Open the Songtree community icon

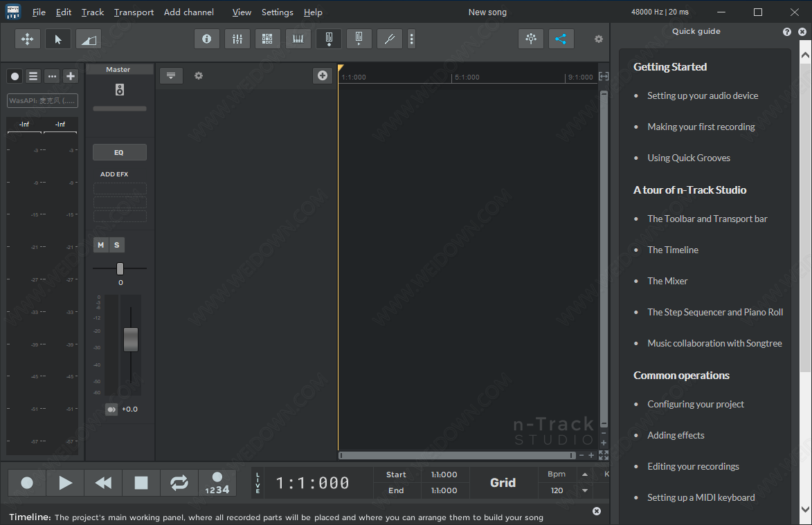pyautogui.click(x=531, y=39)
